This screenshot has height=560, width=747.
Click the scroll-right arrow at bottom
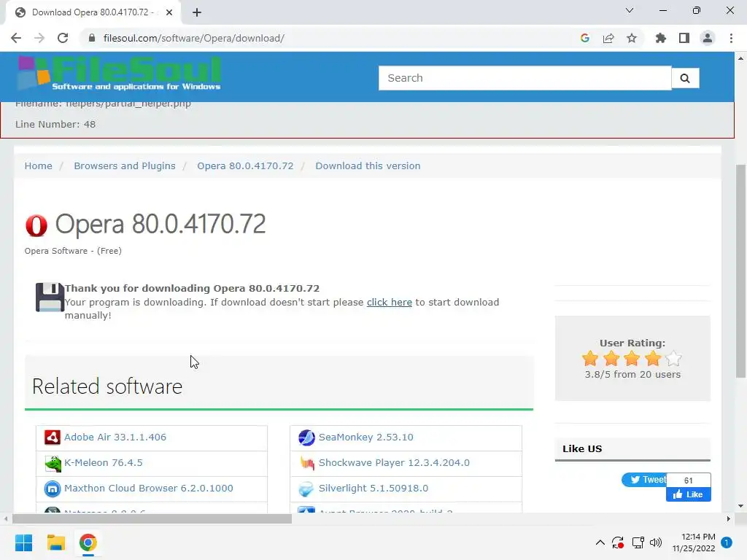(729, 518)
